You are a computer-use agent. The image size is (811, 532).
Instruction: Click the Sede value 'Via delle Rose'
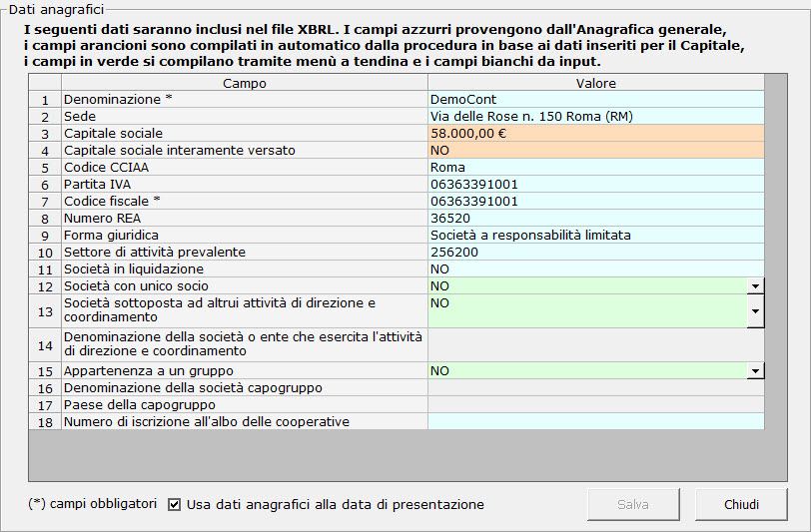pyautogui.click(x=595, y=117)
